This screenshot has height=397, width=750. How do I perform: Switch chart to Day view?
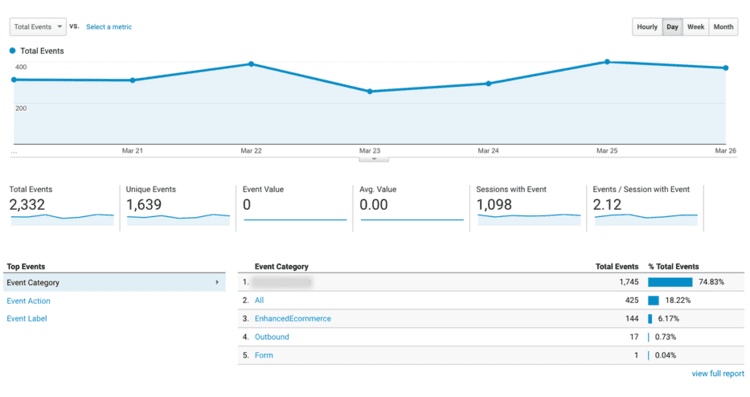click(x=672, y=27)
